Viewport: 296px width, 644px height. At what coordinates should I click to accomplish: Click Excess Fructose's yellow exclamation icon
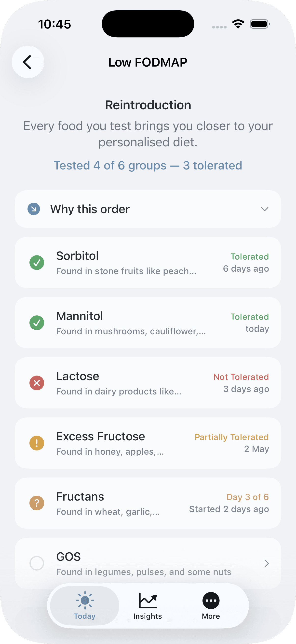click(x=37, y=443)
